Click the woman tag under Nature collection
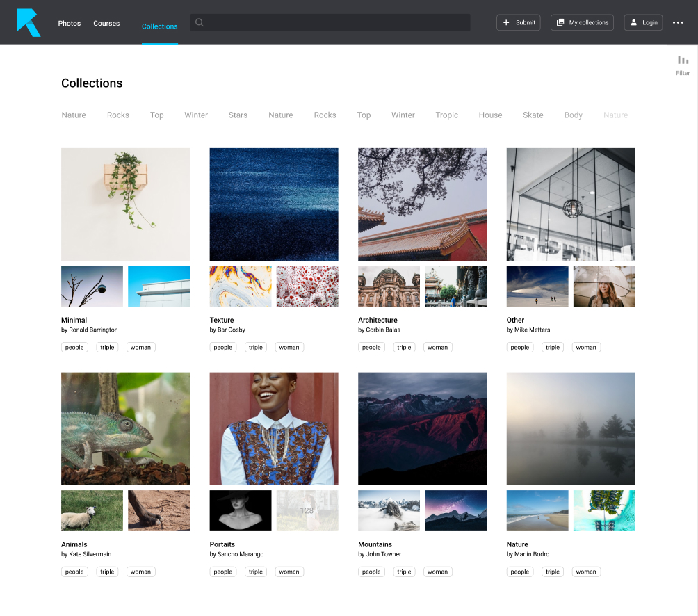Viewport: 698px width, 616px height. (x=585, y=572)
